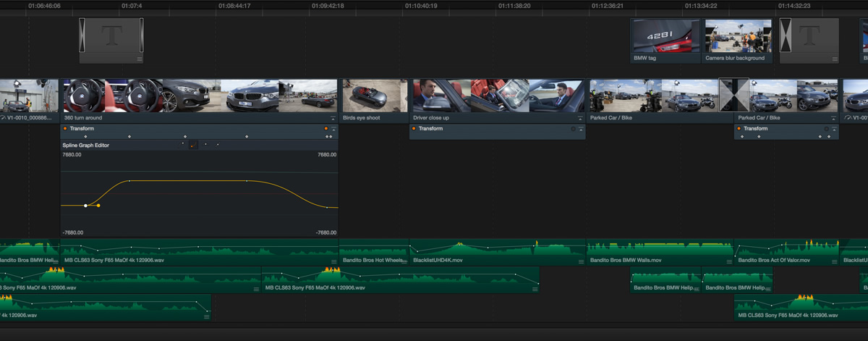This screenshot has width=868, height=341.
Task: Select Bandito Bros Act Of Valor.mov audio clip
Action: [787, 252]
